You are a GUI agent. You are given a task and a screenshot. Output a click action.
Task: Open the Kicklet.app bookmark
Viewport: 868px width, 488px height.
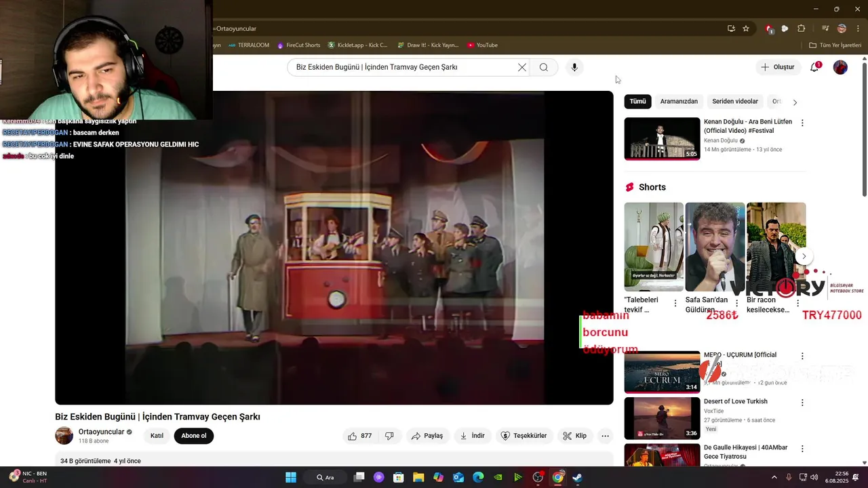click(357, 45)
